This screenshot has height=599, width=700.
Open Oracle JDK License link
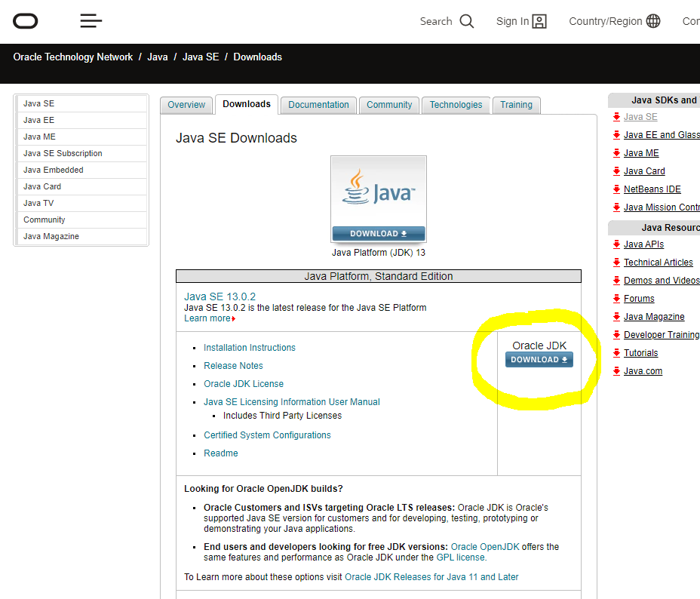(244, 384)
